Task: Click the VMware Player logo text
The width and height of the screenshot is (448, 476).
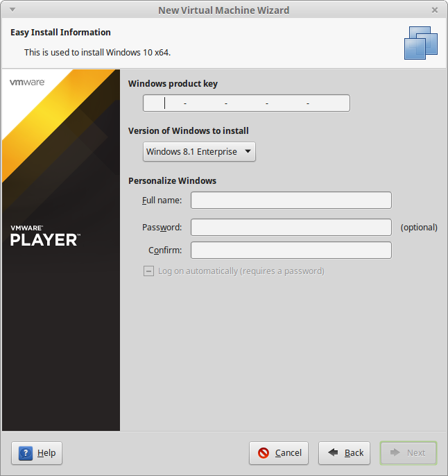Action: click(x=46, y=236)
